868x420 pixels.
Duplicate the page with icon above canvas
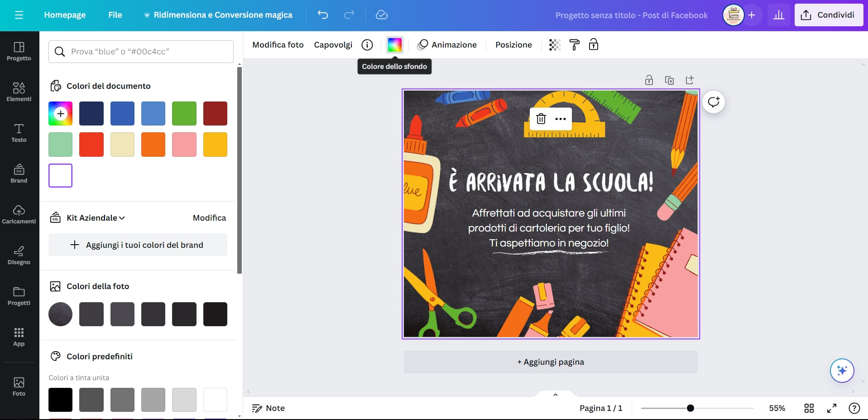point(669,80)
